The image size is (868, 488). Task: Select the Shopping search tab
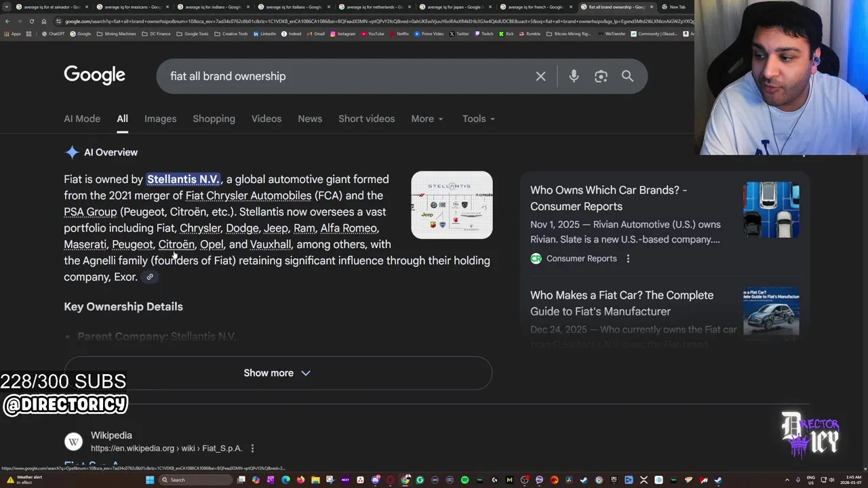[214, 119]
